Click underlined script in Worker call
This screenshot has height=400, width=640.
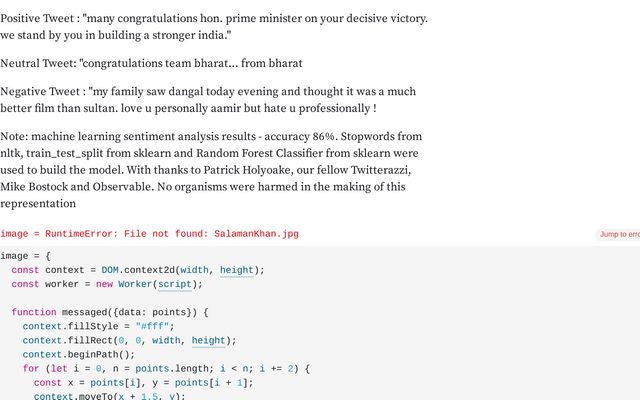pos(175,284)
